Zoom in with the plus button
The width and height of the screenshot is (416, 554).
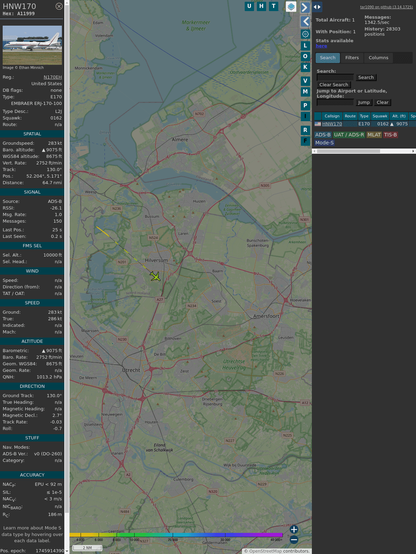click(x=294, y=529)
